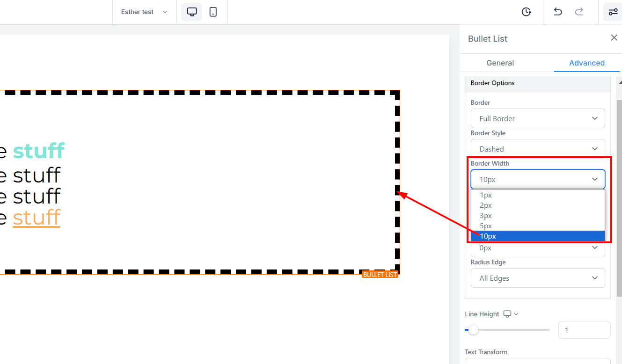
Task: Open the Esther test dropdown
Action: (144, 12)
